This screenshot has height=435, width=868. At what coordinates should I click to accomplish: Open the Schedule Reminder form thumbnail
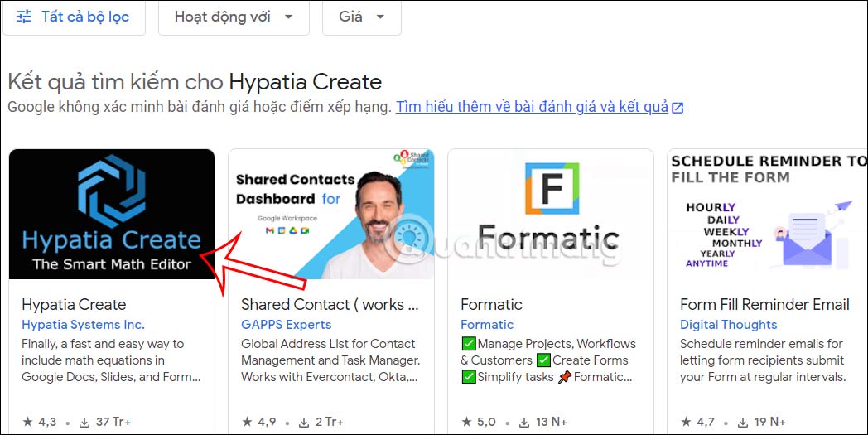767,214
